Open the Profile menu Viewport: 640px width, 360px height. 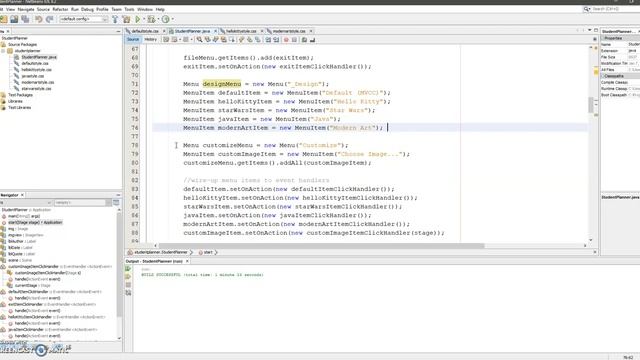tap(102, 9)
